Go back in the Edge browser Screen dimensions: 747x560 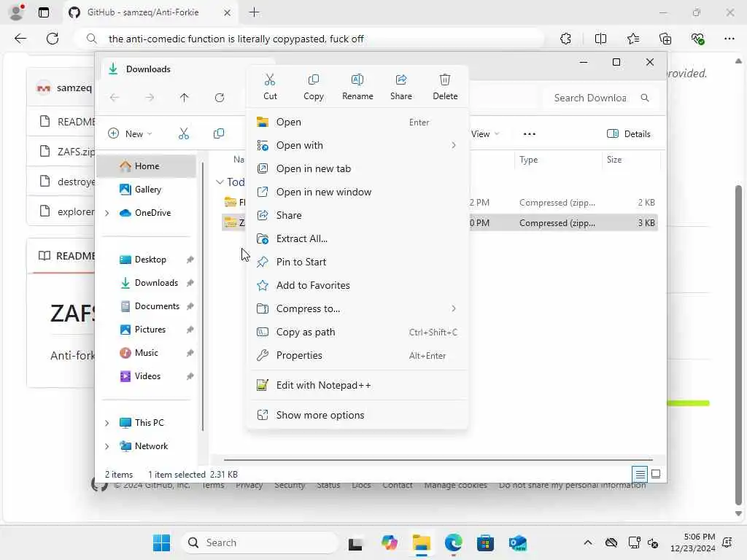click(20, 39)
